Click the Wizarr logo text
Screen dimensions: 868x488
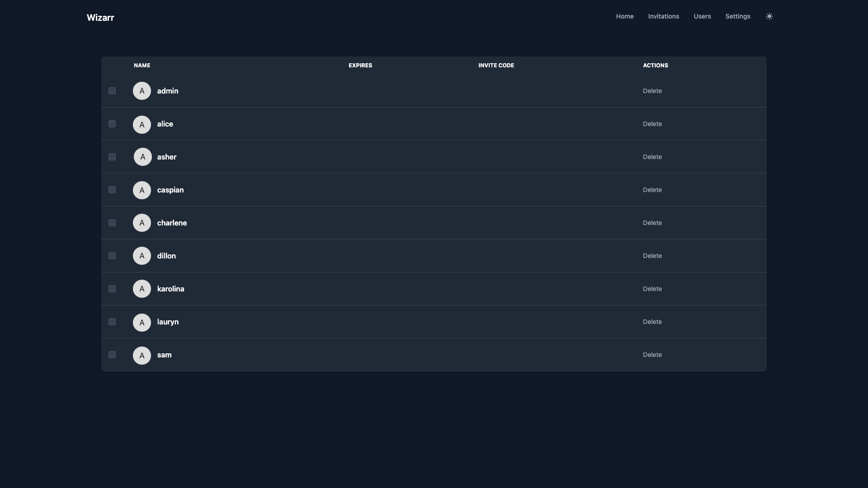coord(100,18)
